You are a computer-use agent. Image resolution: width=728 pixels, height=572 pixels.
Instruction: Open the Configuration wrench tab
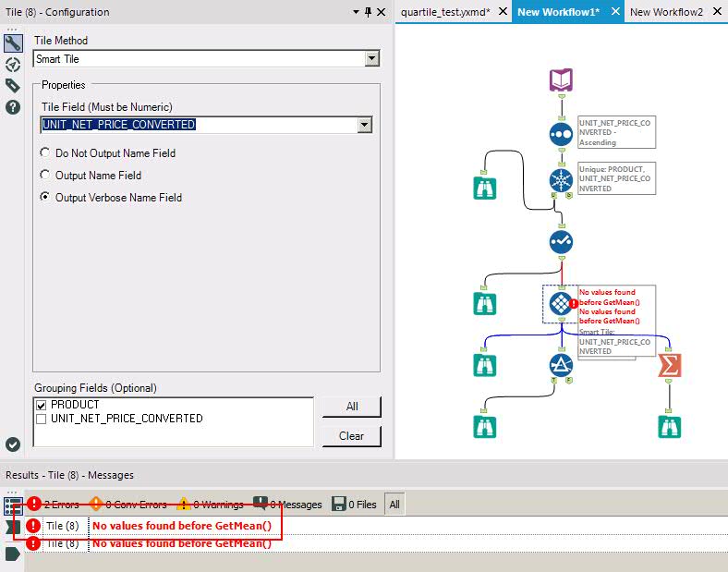coord(13,43)
